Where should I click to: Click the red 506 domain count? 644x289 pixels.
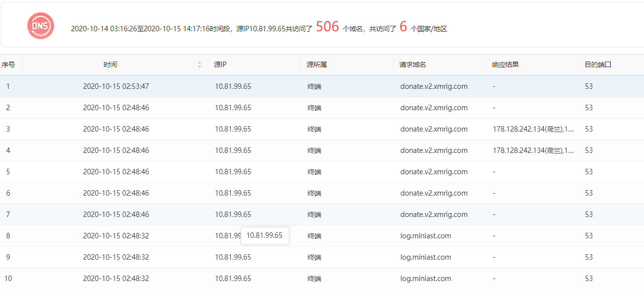click(327, 27)
